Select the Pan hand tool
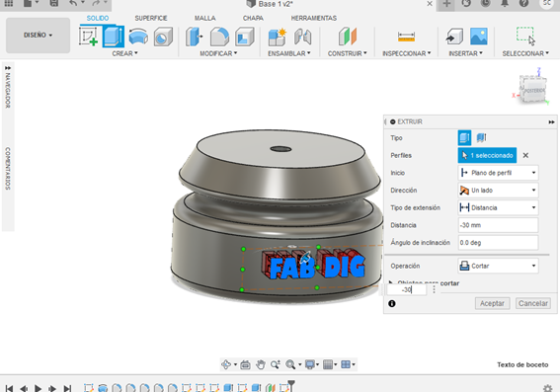 [261, 364]
